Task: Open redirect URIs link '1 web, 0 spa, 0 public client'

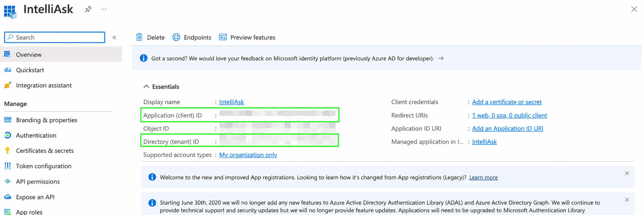Action: (509, 115)
